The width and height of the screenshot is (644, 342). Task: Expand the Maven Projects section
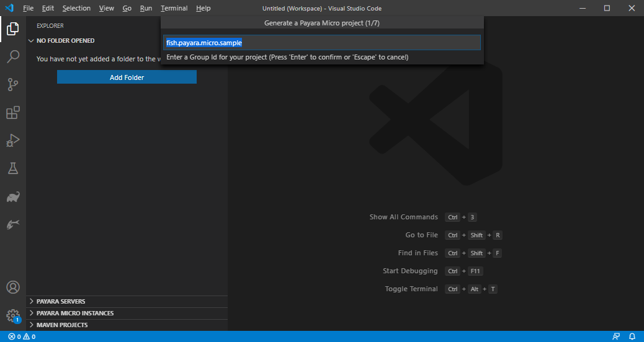tap(61, 325)
